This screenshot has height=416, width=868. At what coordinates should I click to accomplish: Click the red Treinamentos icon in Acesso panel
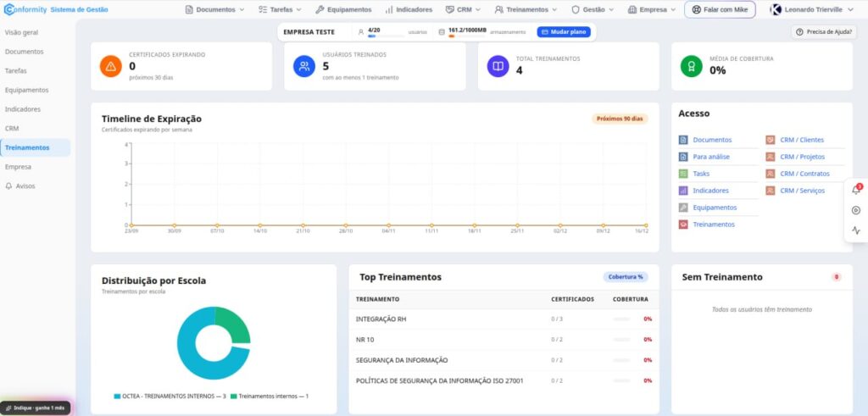(683, 225)
